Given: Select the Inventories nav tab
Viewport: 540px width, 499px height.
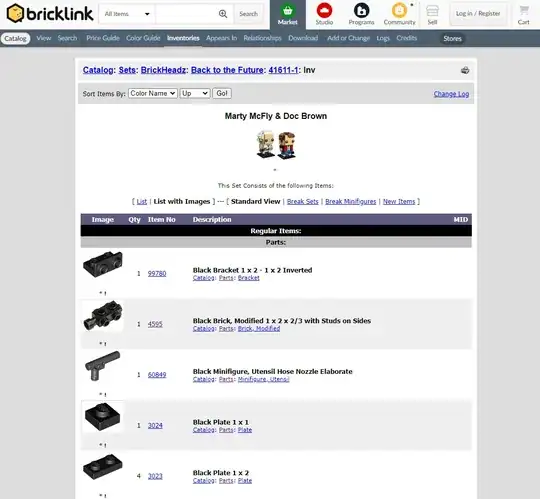Looking at the screenshot, I should pos(183,38).
